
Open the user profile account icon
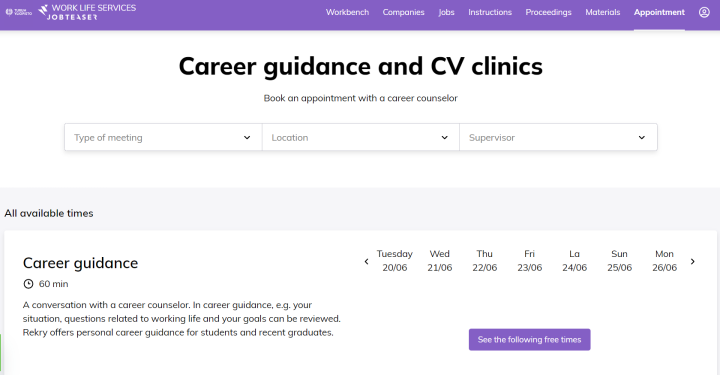click(704, 12)
